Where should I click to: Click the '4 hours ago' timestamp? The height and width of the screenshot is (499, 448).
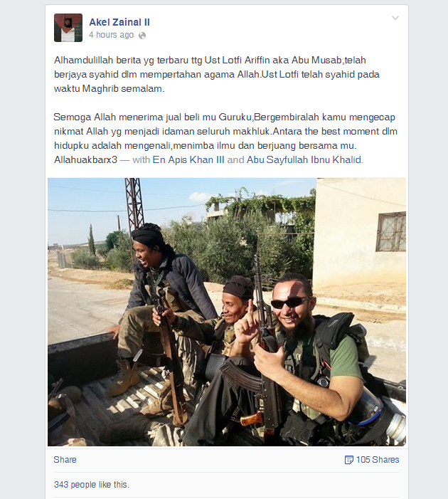[111, 35]
